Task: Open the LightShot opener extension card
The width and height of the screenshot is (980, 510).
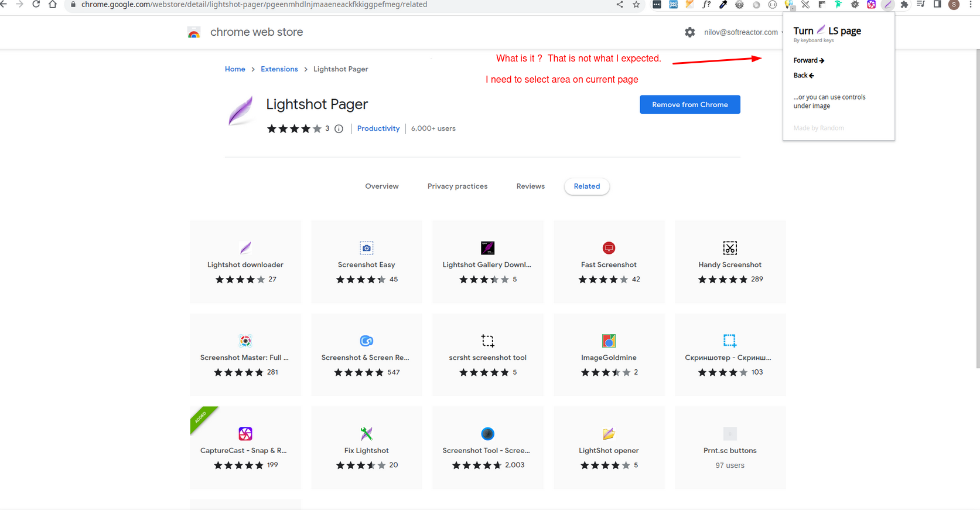Action: 609,448
